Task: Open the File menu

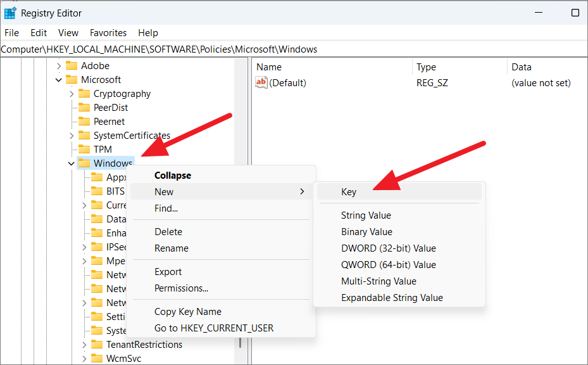Action: point(11,33)
